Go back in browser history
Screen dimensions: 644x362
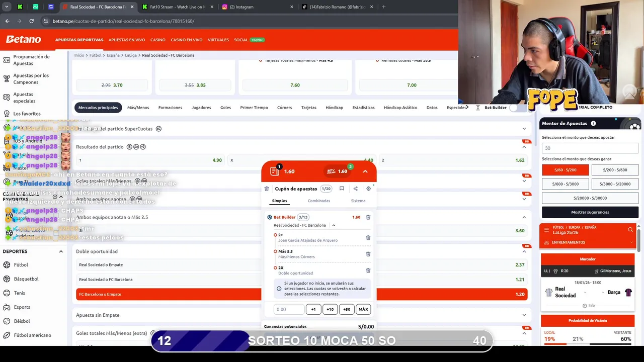point(7,21)
